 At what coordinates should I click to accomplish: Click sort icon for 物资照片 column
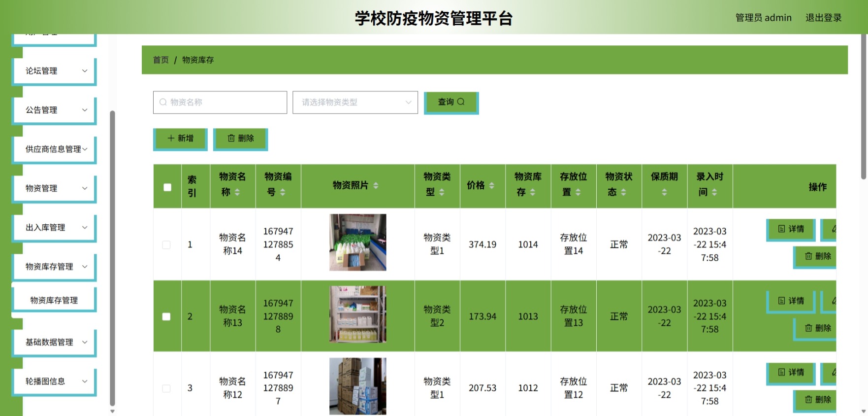[376, 185]
